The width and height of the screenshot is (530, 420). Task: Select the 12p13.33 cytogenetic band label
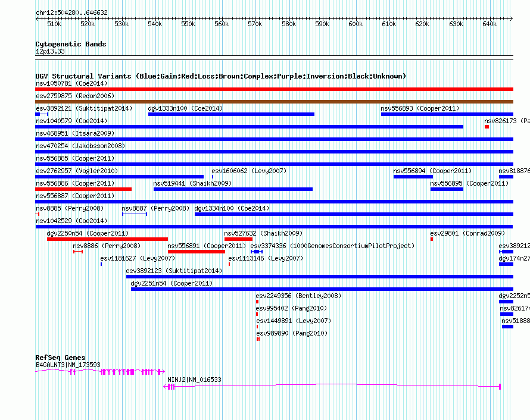pos(50,51)
